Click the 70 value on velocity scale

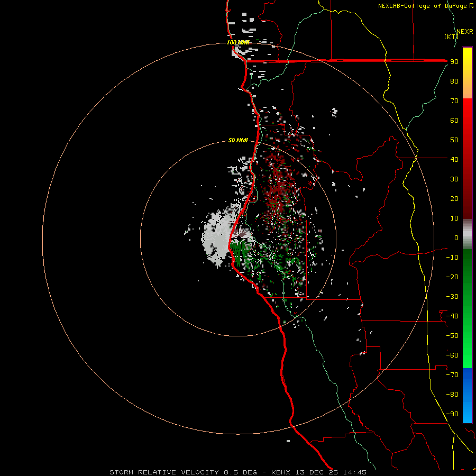click(x=454, y=101)
